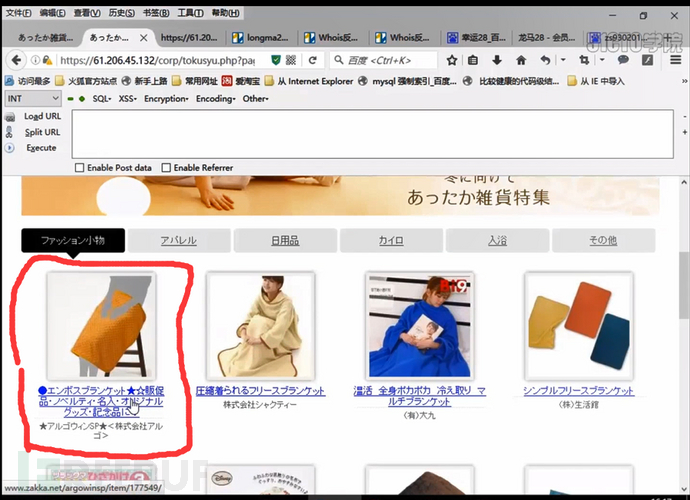Screen dimensions: 690x500
Task: Open the 文件(F) menu
Action: pyautogui.click(x=18, y=13)
